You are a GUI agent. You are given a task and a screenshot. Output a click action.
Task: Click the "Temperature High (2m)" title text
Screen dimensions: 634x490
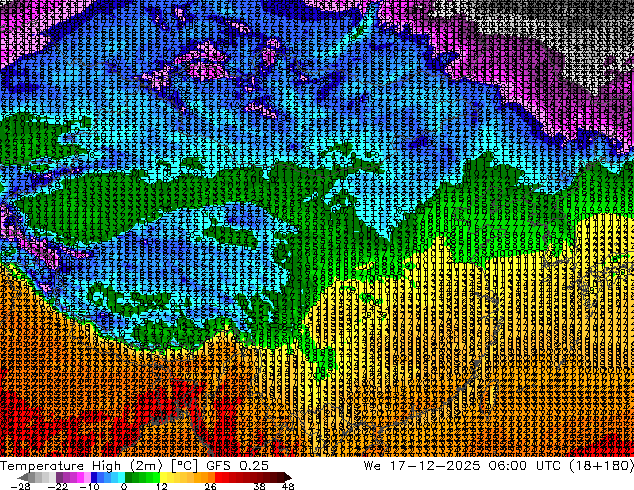[81, 466]
